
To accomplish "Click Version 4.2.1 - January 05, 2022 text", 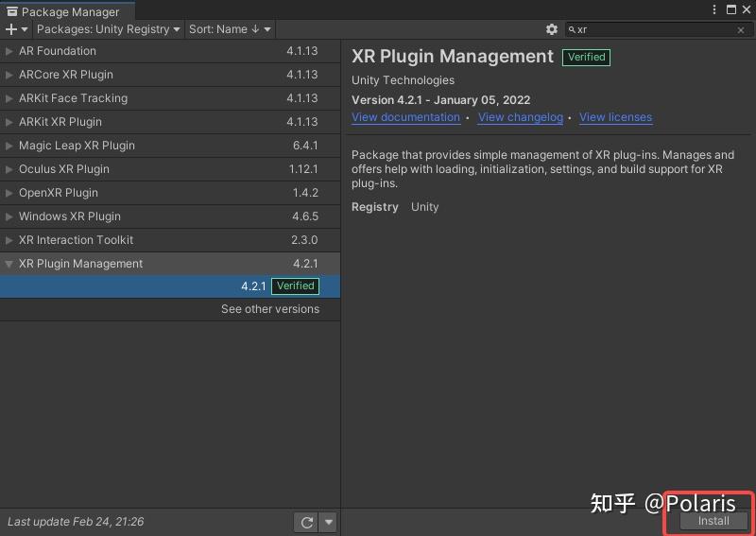I will [x=440, y=100].
